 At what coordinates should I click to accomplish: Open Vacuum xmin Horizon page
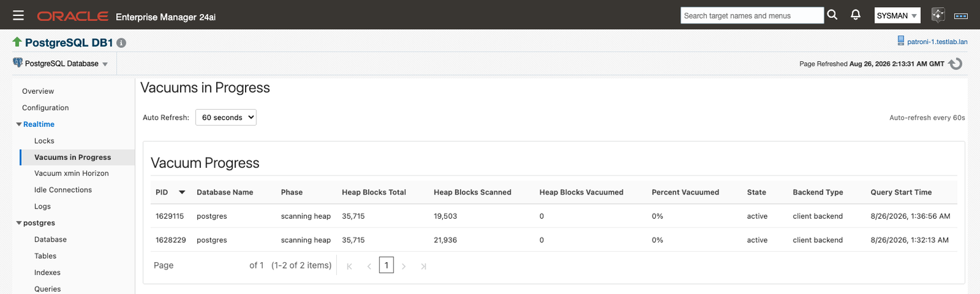(71, 173)
